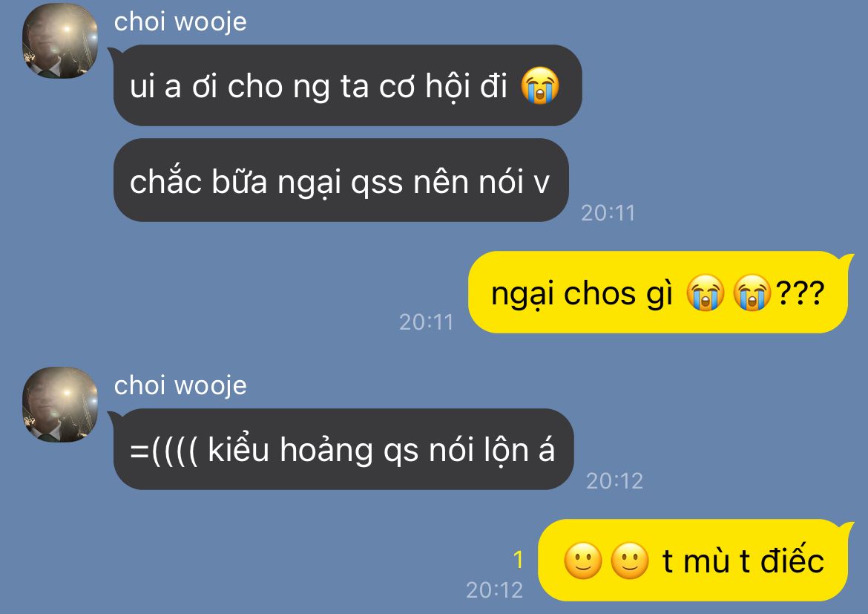The width and height of the screenshot is (868, 614).
Task: Click the 20:11 timestamp left of the yellow bubble
Action: pos(427,322)
